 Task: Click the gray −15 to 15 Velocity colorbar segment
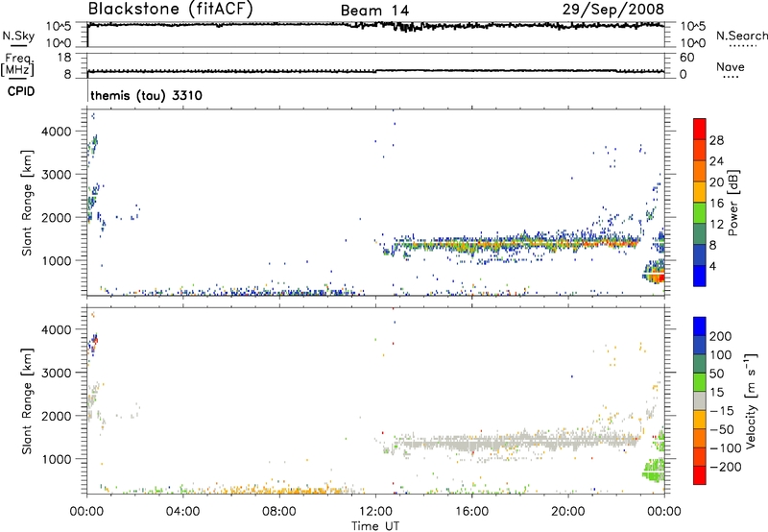tap(700, 400)
